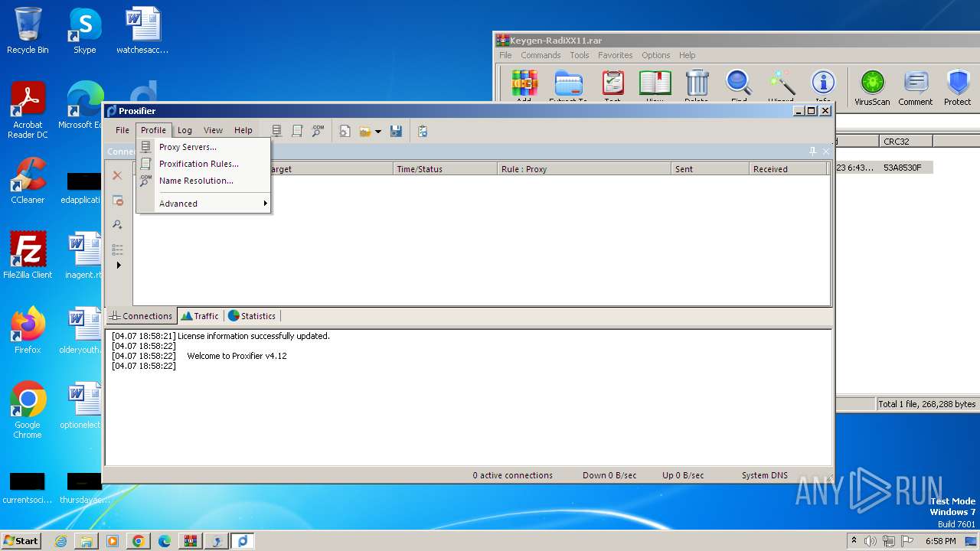The width and height of the screenshot is (980, 551).
Task: Open CCleaner desktop shortcut
Action: [28, 181]
